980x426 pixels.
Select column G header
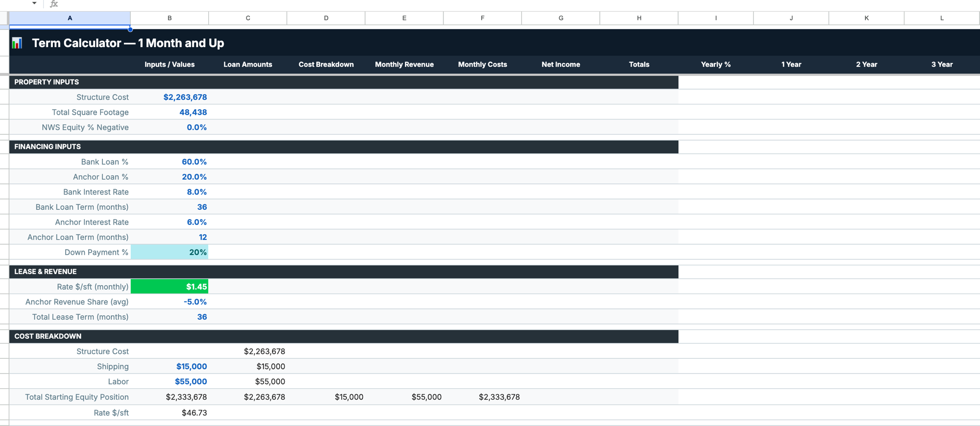point(561,18)
